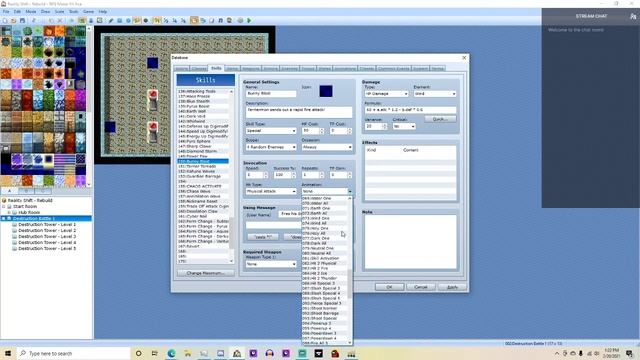640x360 pixels.
Task: Open the Database toolbar icon
Action: (x=193, y=20)
